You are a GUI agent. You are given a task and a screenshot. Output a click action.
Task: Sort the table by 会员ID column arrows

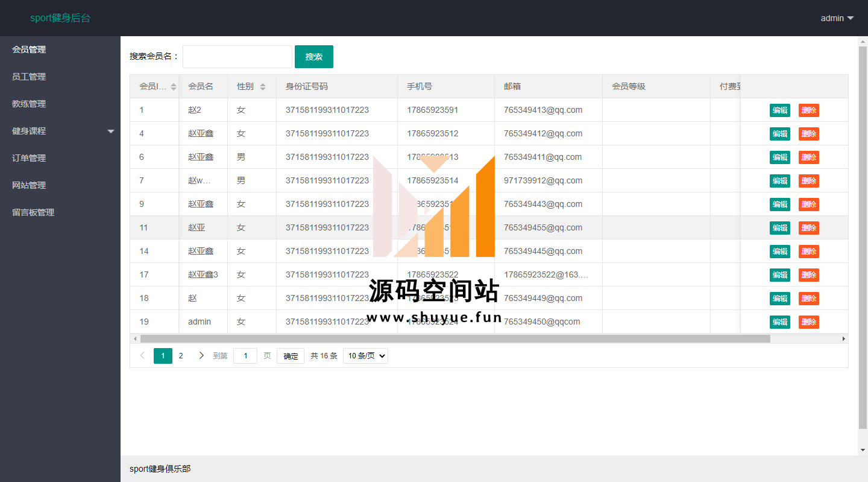click(x=174, y=87)
